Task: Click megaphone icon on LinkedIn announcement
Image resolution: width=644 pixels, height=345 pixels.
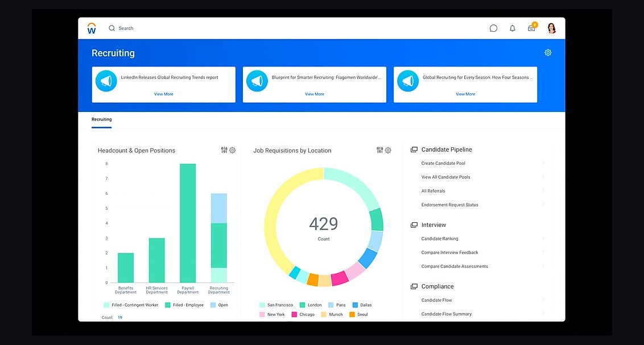Action: 106,81
